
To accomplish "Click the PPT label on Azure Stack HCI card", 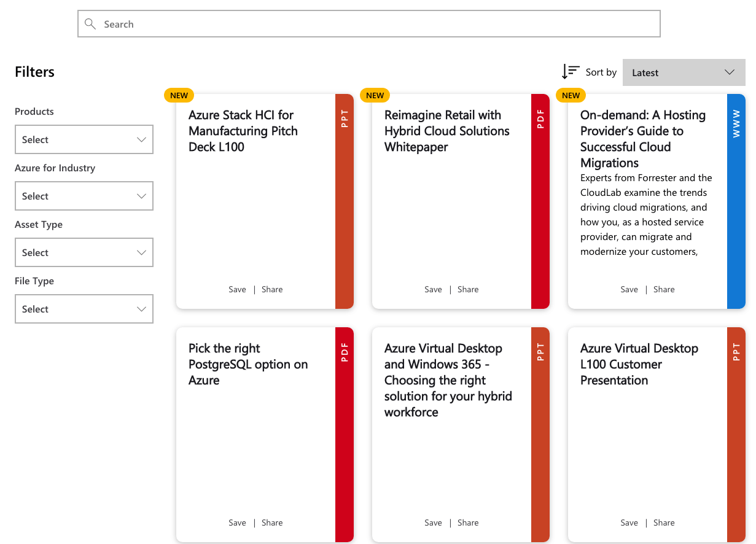I will click(x=345, y=119).
